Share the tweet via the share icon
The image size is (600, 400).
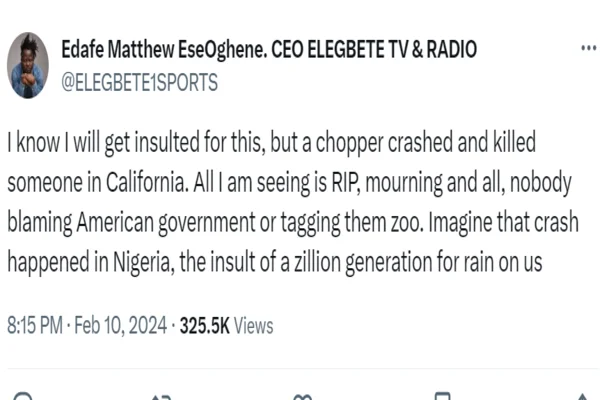[581, 396]
